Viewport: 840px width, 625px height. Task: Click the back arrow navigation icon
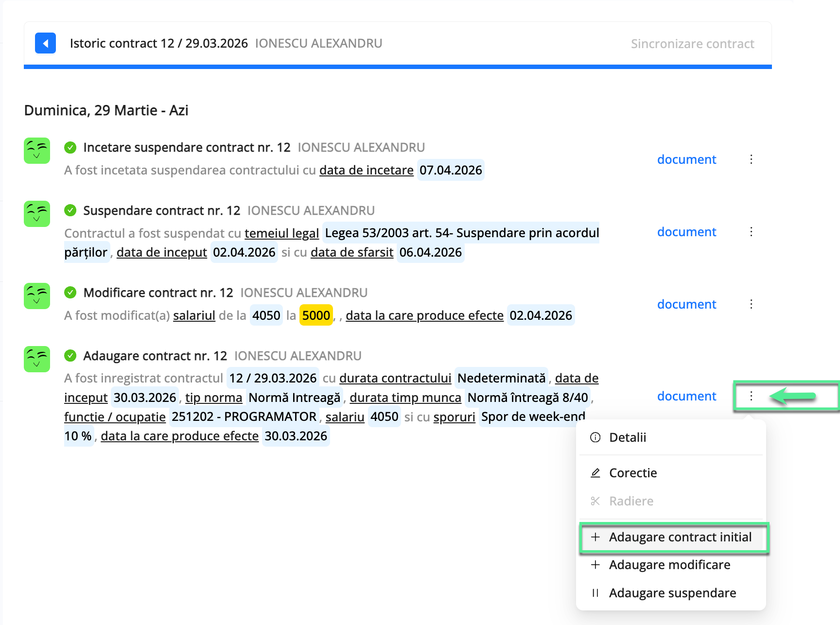45,43
